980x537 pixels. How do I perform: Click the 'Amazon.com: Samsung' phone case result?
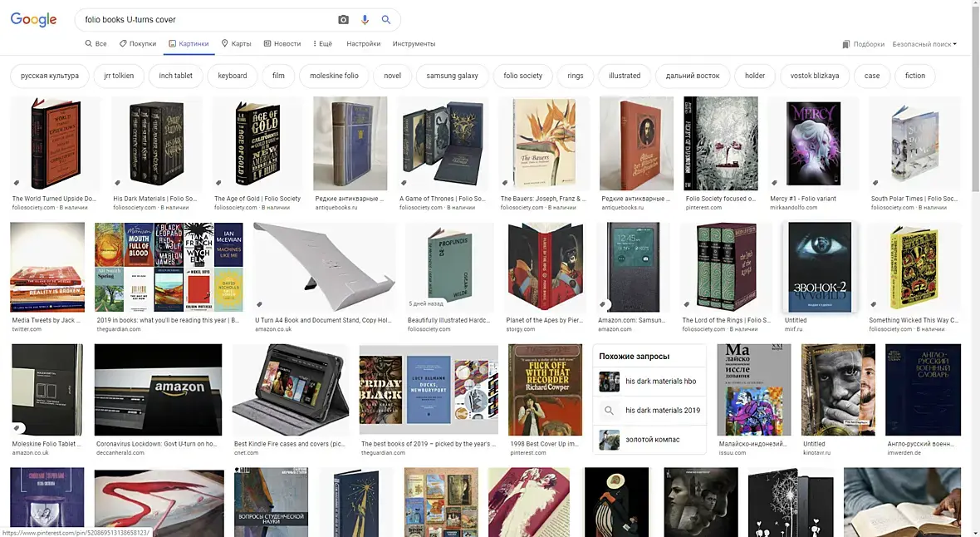pyautogui.click(x=633, y=267)
